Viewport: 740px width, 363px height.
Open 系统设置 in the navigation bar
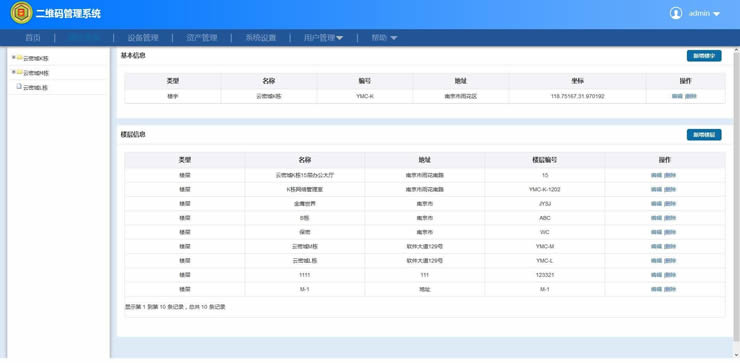pos(261,38)
